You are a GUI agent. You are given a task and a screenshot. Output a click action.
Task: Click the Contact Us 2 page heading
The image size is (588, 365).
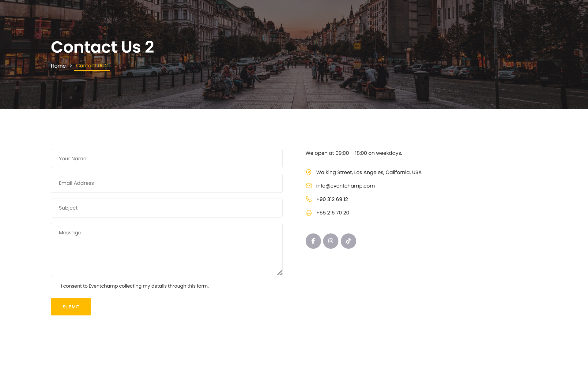(x=102, y=47)
